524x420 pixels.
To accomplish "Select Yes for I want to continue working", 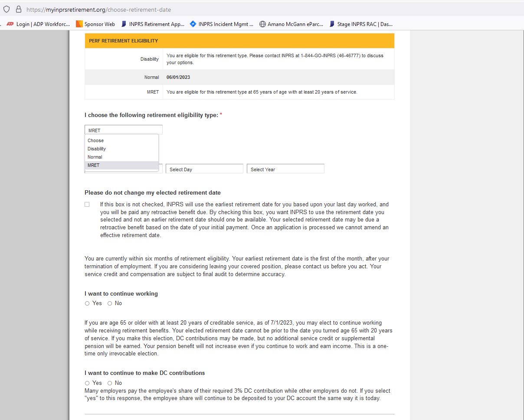I will pos(87,303).
